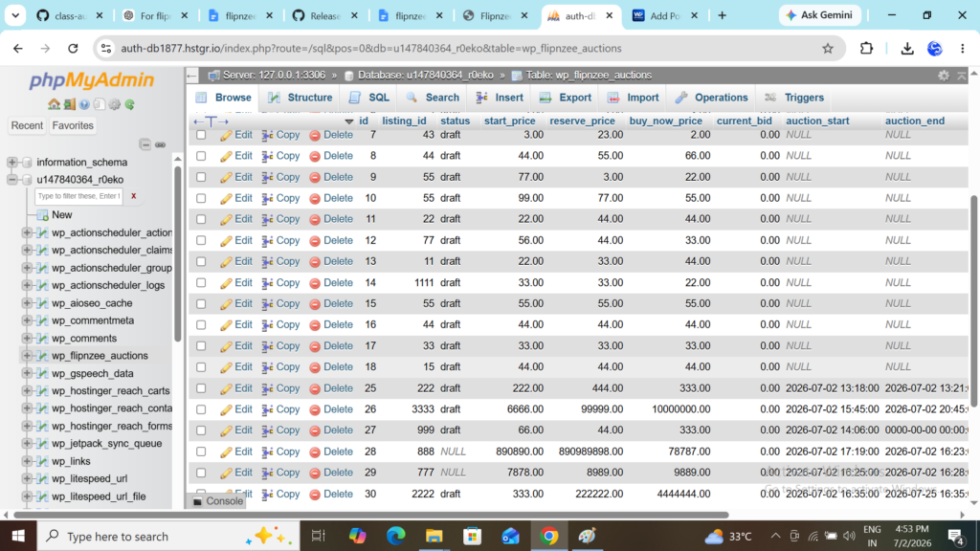Expand the wp_commentmeta table node
The height and width of the screenshot is (551, 980).
click(27, 320)
